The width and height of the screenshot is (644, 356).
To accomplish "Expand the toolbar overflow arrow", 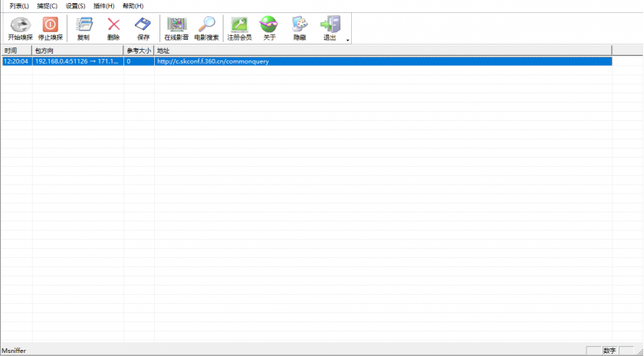I will (348, 40).
